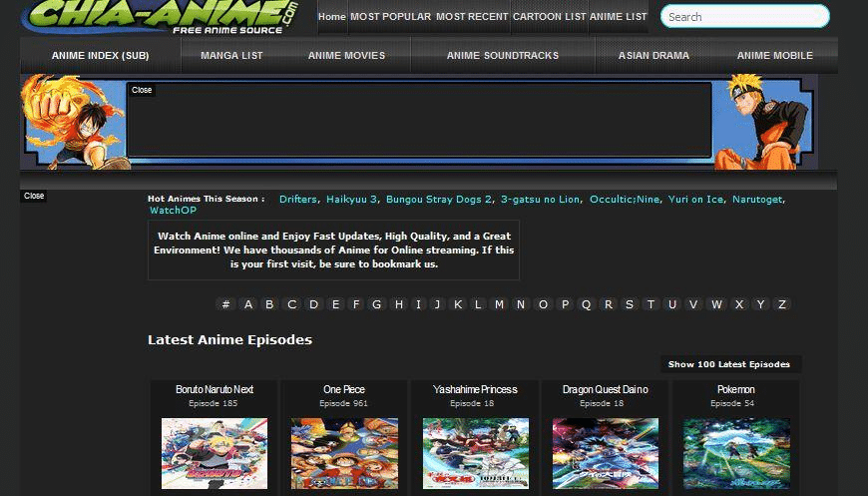Filter anime by letter W
This screenshot has height=496, width=868.
[716, 304]
